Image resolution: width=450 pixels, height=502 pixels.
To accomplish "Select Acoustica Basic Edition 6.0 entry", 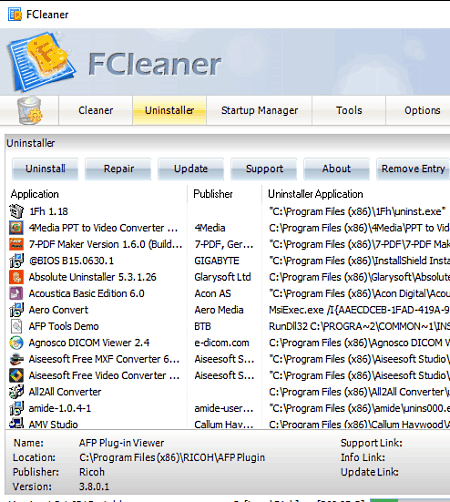I will click(86, 293).
